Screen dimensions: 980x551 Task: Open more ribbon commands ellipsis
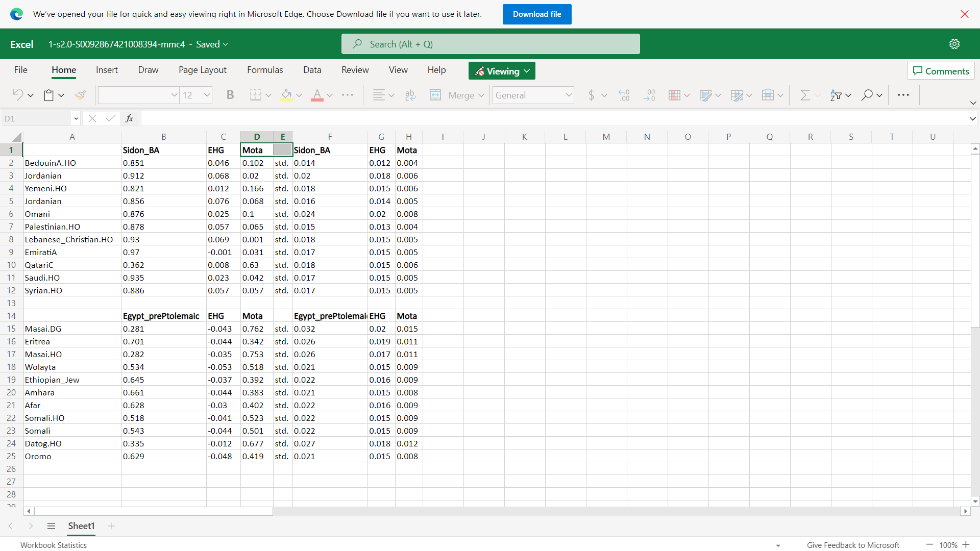(903, 95)
